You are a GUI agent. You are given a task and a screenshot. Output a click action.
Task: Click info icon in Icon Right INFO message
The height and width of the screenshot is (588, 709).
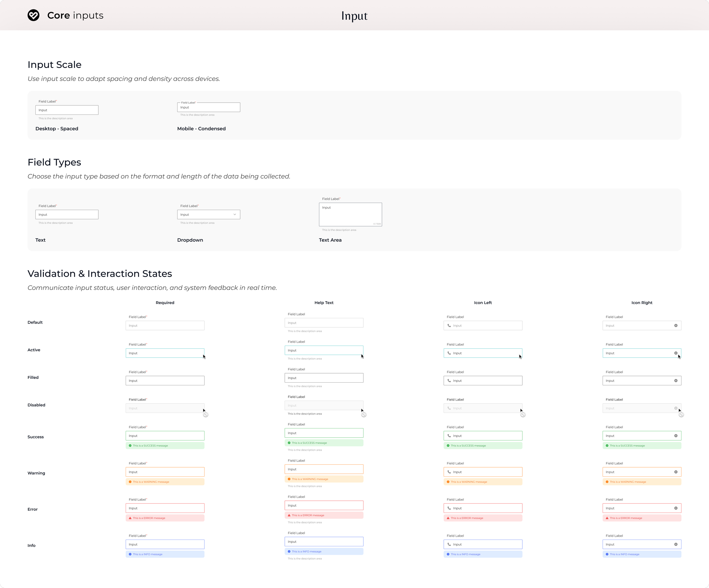tap(607, 554)
